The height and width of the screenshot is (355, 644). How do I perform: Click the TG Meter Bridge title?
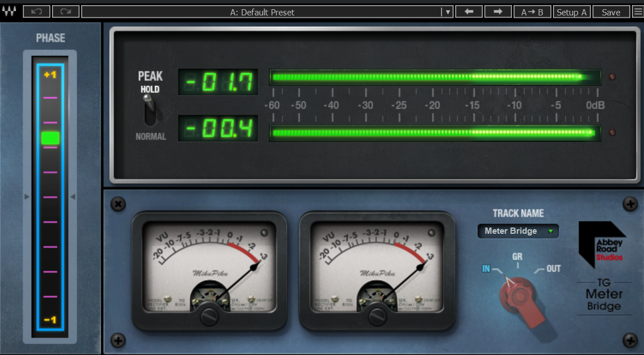click(604, 295)
